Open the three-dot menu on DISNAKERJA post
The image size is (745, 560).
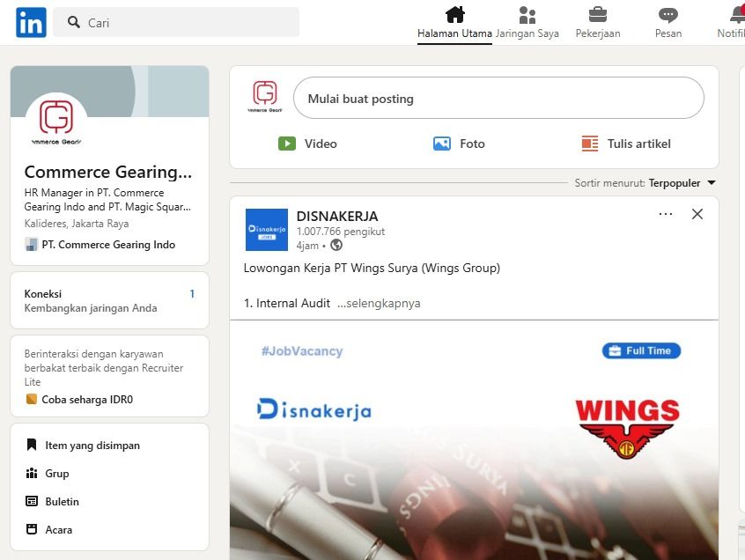pos(665,214)
